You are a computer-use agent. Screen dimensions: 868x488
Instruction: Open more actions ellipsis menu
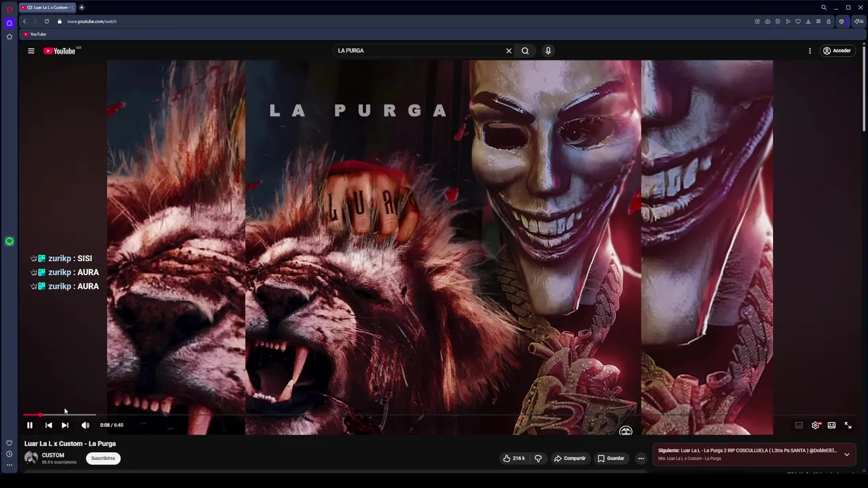click(x=641, y=458)
